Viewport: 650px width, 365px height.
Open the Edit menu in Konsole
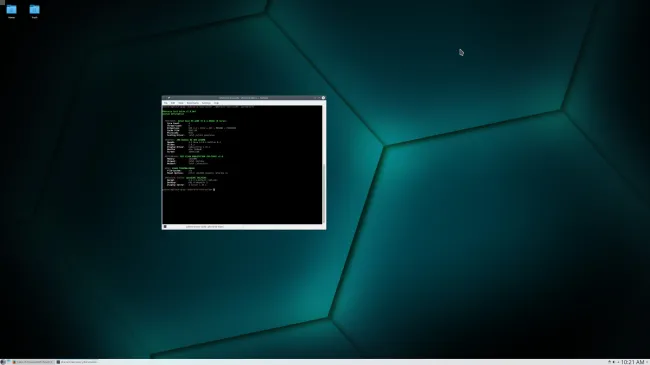[173, 103]
